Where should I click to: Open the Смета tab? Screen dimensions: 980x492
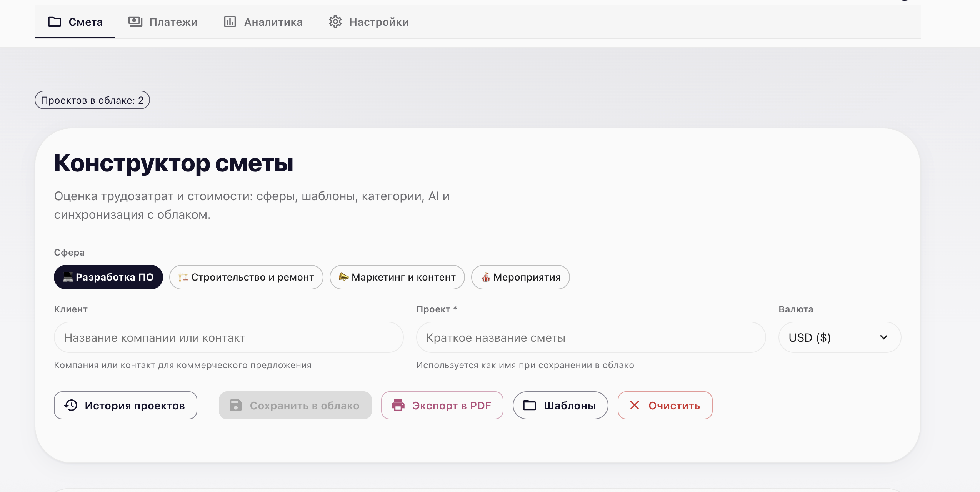click(x=75, y=22)
